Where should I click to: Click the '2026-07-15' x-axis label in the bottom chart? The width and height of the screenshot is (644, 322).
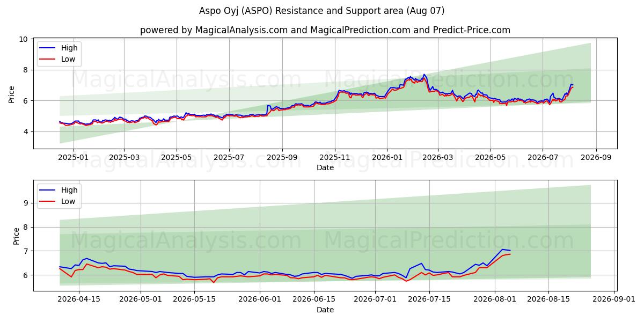[429, 300]
